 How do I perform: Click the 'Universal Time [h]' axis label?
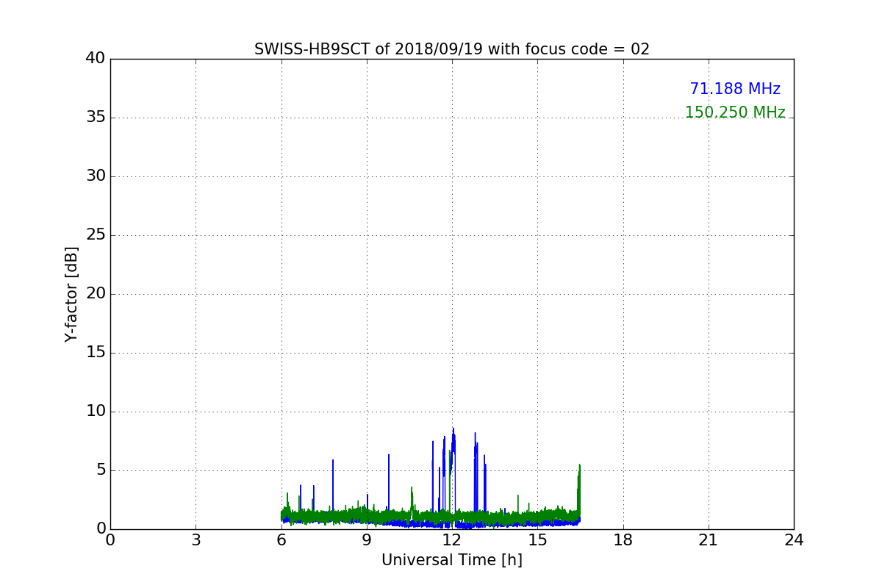[x=452, y=560]
